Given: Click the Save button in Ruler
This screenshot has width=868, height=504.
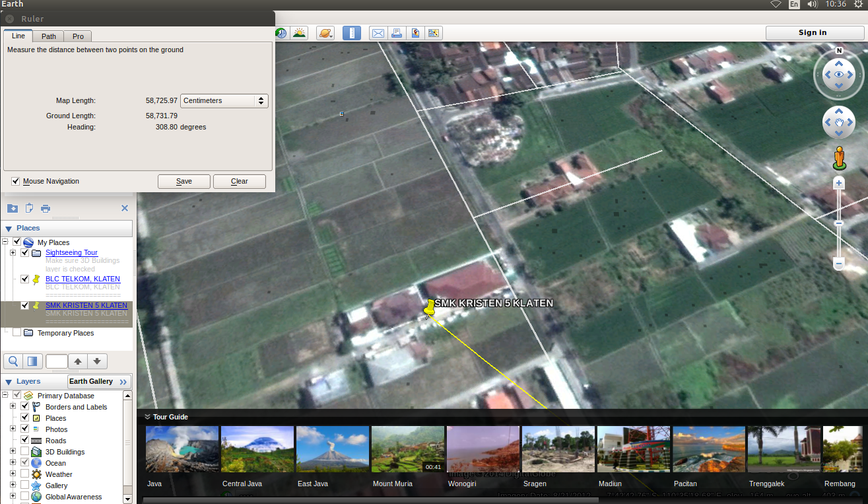Looking at the screenshot, I should coord(184,182).
